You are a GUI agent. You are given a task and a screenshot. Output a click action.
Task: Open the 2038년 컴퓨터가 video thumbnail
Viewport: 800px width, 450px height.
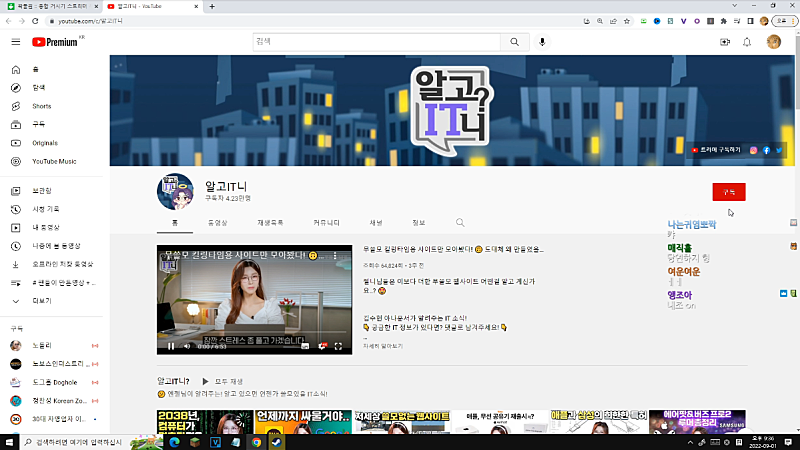[x=205, y=422]
